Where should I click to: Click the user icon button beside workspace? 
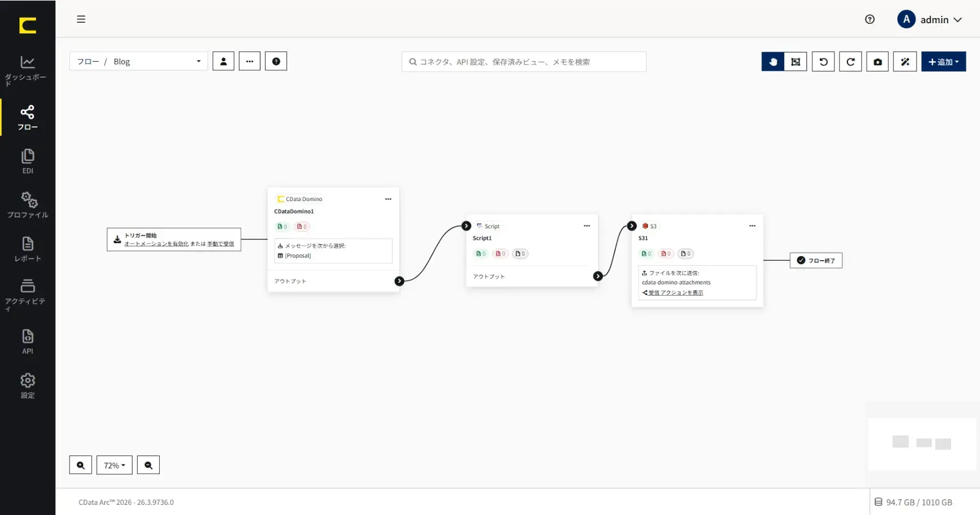click(223, 61)
